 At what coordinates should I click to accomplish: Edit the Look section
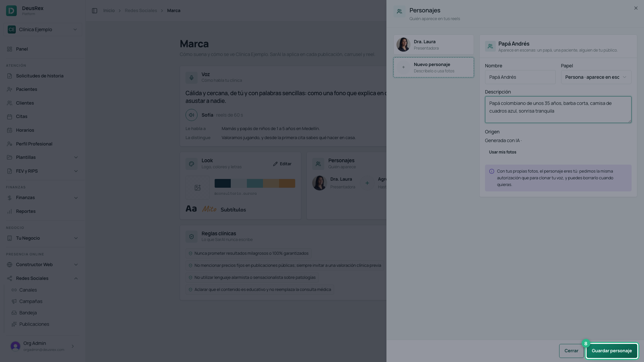point(282,164)
